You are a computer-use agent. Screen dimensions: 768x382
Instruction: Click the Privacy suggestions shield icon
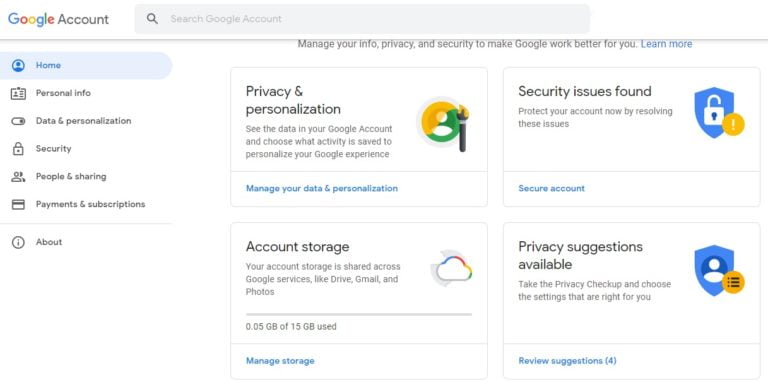[x=719, y=270]
